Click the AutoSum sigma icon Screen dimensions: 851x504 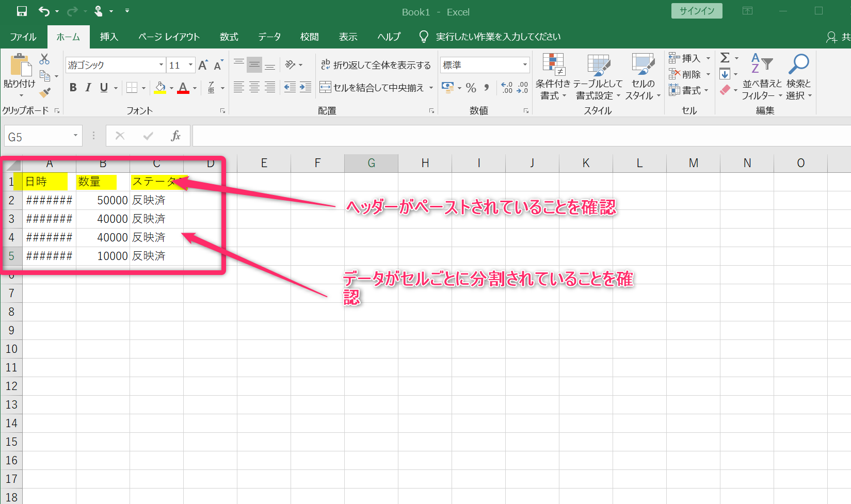[725, 58]
